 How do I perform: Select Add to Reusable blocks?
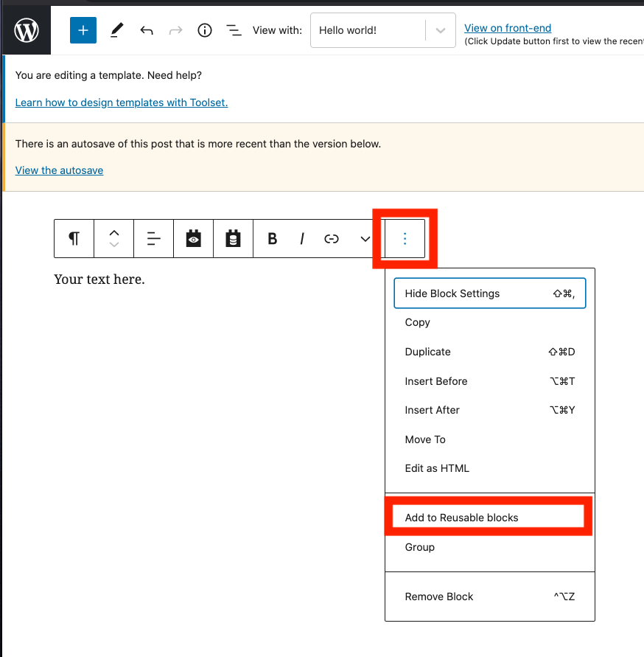[461, 518]
